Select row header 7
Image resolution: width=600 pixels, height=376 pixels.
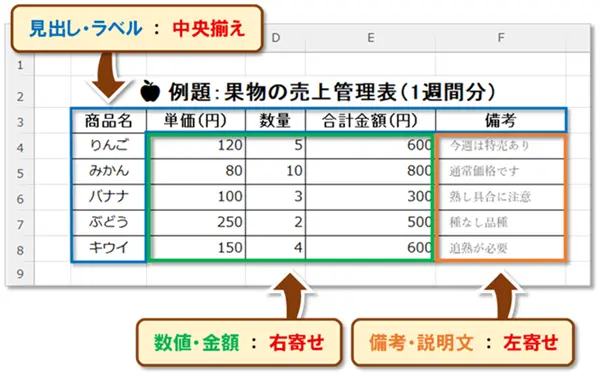(x=20, y=224)
